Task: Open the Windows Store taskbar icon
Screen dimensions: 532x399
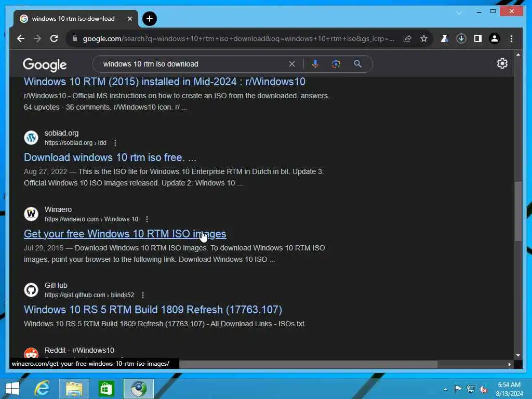Action: click(x=106, y=389)
